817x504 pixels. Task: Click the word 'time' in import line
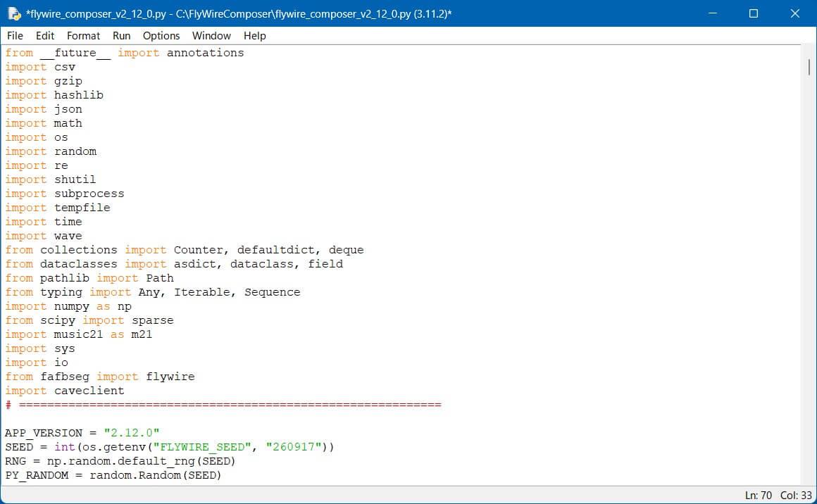pos(68,222)
